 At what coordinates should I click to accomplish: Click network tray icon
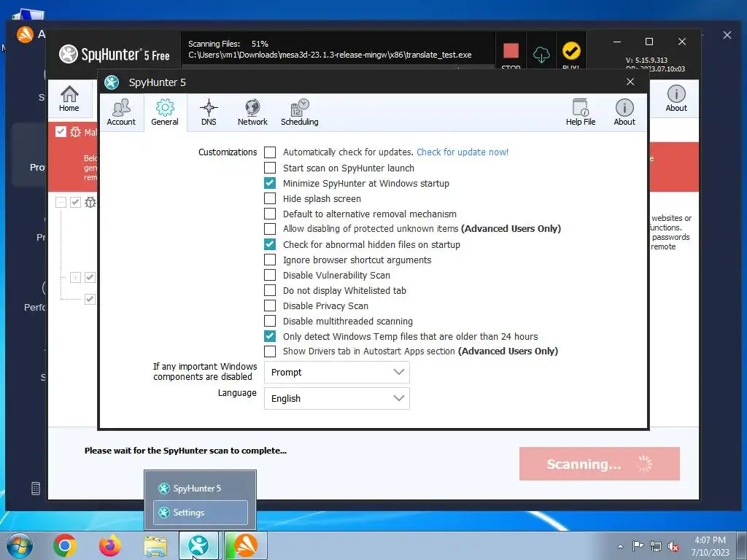pos(656,546)
